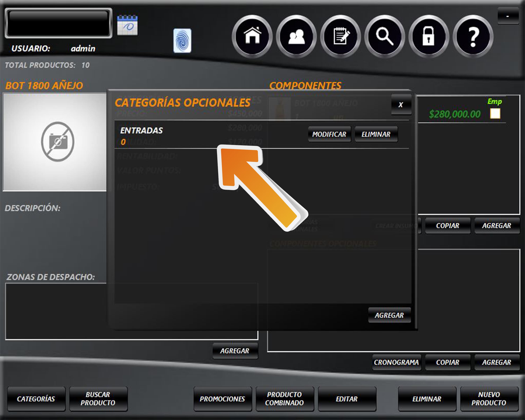Viewport: 525px width, 420px height.
Task: Click the black input field at top left
Action: click(58, 23)
